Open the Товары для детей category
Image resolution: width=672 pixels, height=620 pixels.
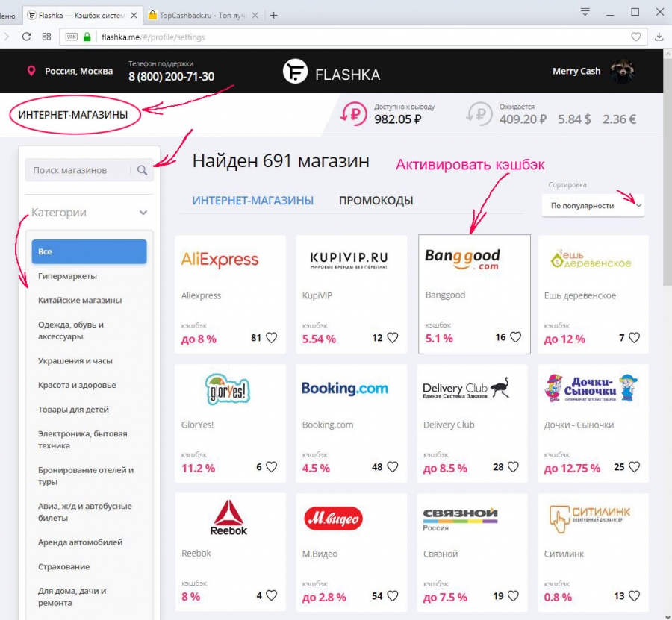click(x=73, y=410)
